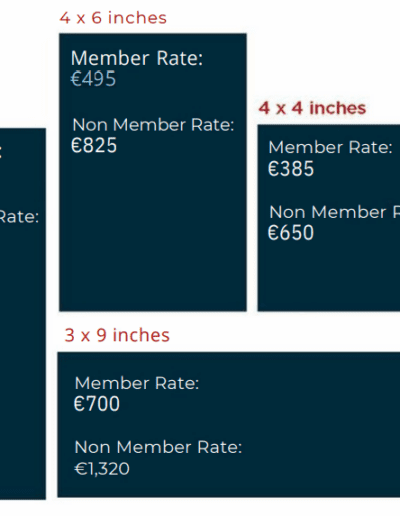This screenshot has width=400, height=516.
Task: Click the €495 member price
Action: coord(93,79)
